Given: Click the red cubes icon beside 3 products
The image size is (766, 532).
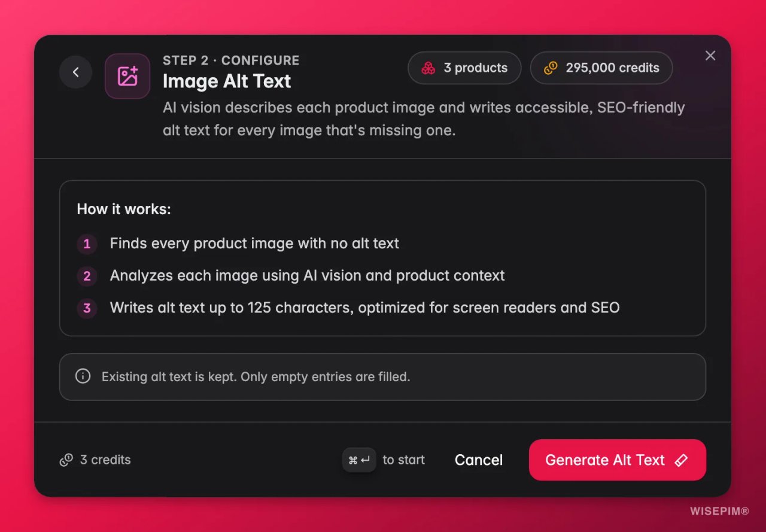Looking at the screenshot, I should tap(428, 68).
